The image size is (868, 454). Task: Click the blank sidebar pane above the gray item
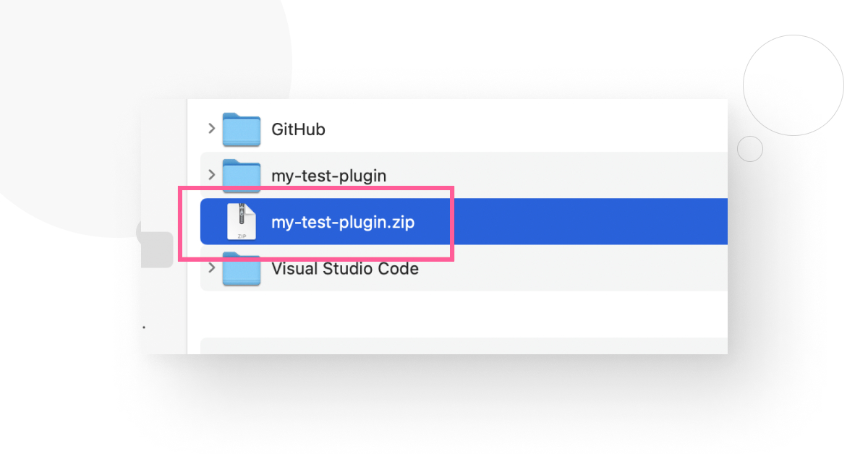point(163,159)
